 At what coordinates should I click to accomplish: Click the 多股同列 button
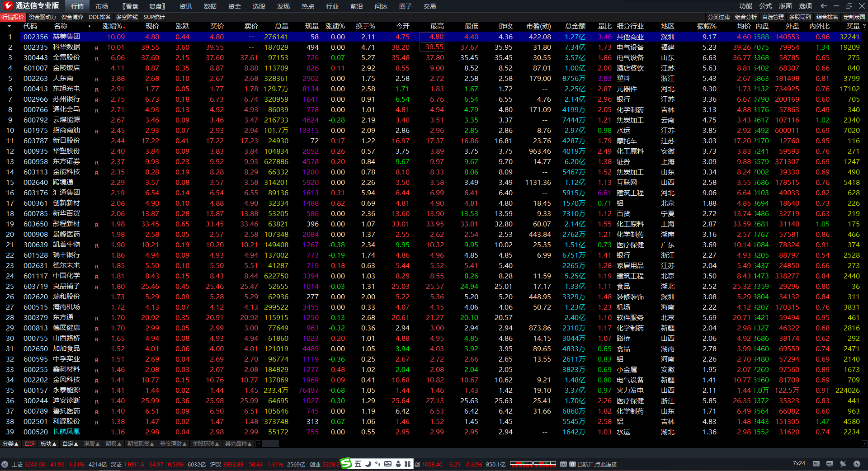800,17
